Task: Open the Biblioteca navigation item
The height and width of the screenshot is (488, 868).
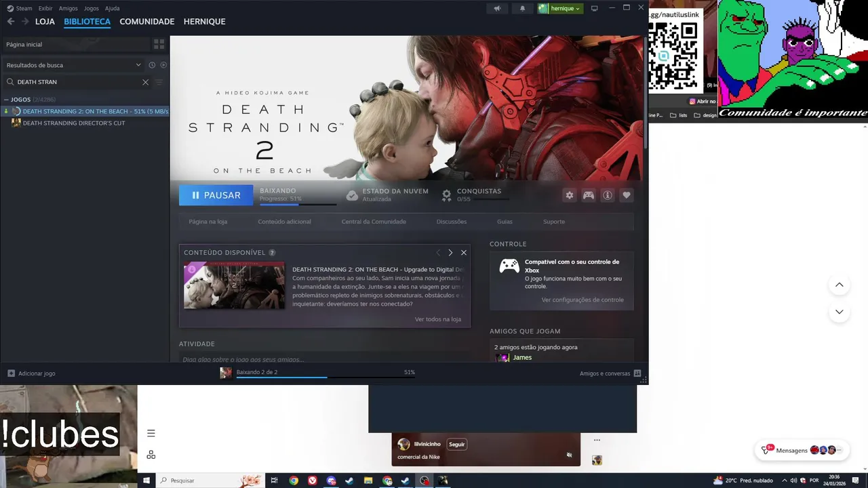Action: pyautogui.click(x=87, y=22)
